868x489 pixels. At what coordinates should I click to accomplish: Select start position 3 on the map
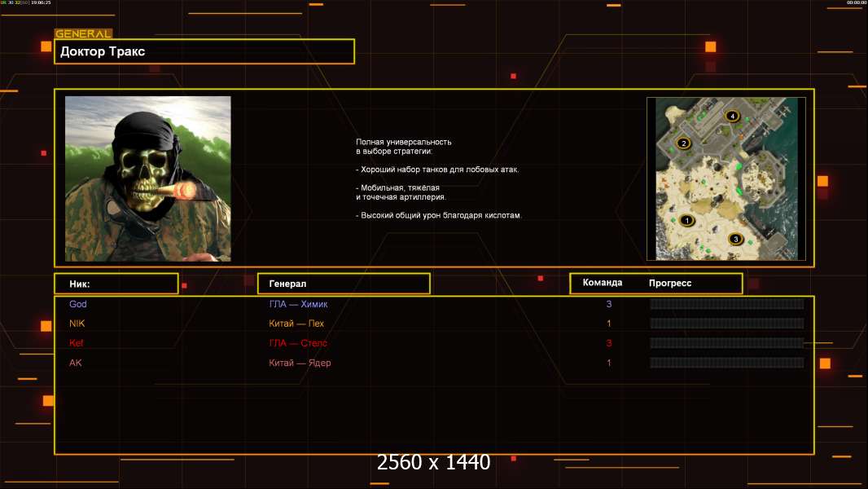pos(735,239)
